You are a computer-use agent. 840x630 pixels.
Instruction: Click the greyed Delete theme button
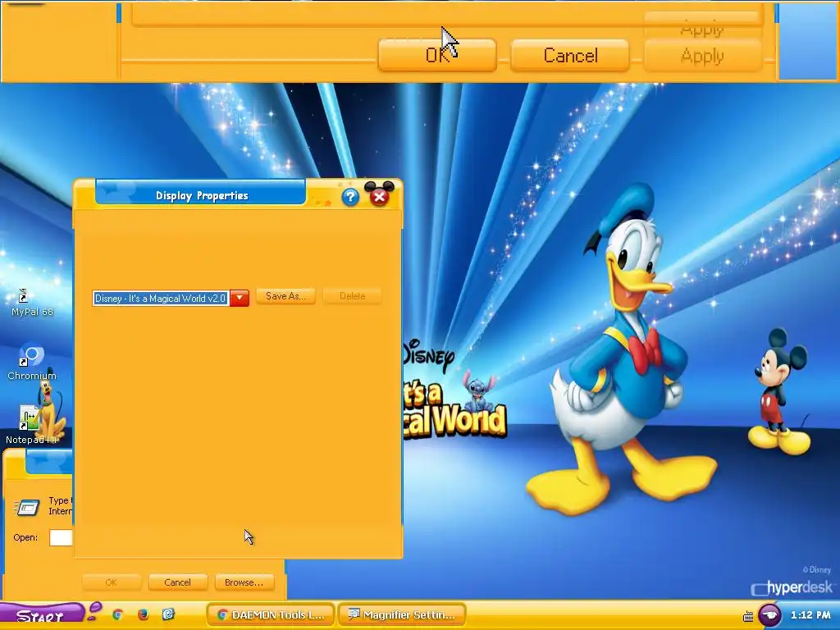(352, 295)
